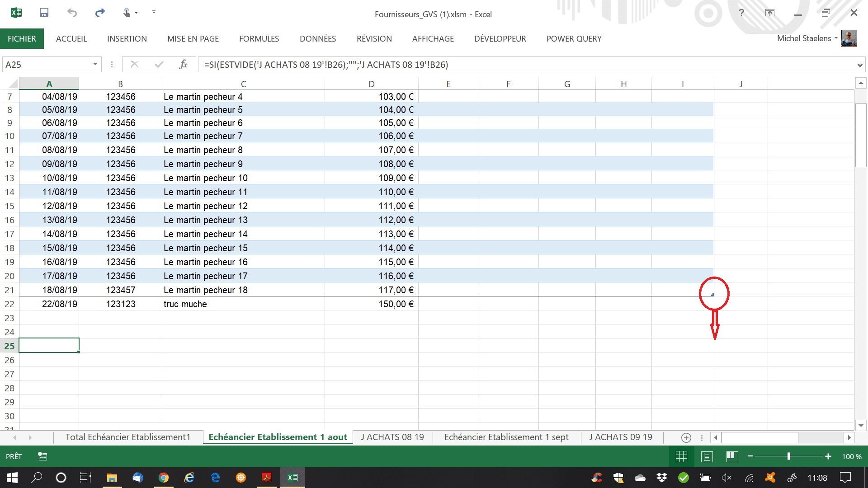Screen dimensions: 868x488
Task: Click the Undo arrow icon
Action: point(72,13)
